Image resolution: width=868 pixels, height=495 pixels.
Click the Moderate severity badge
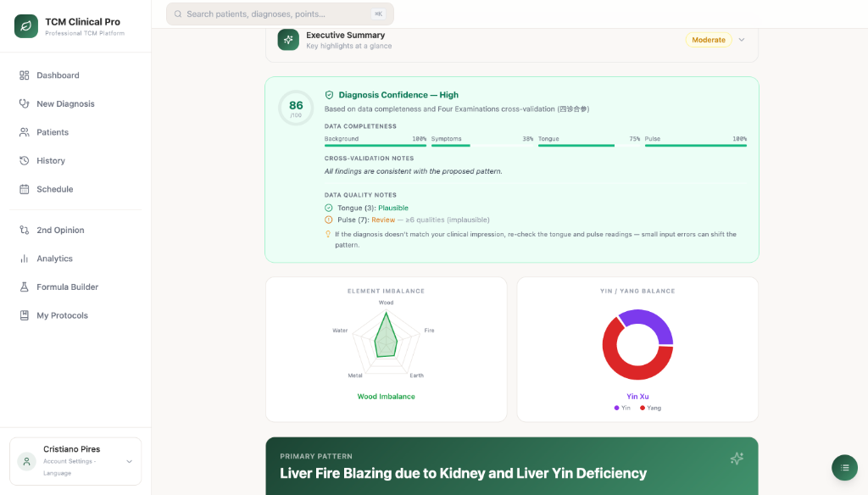tap(709, 40)
